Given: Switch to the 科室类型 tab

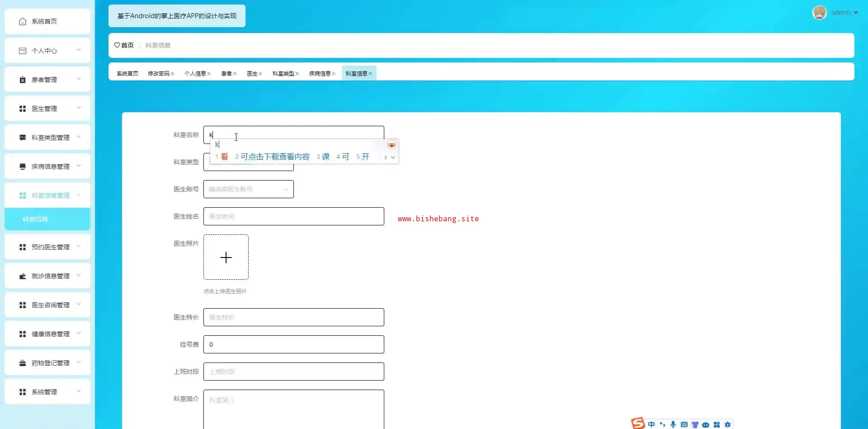Looking at the screenshot, I should tap(283, 74).
